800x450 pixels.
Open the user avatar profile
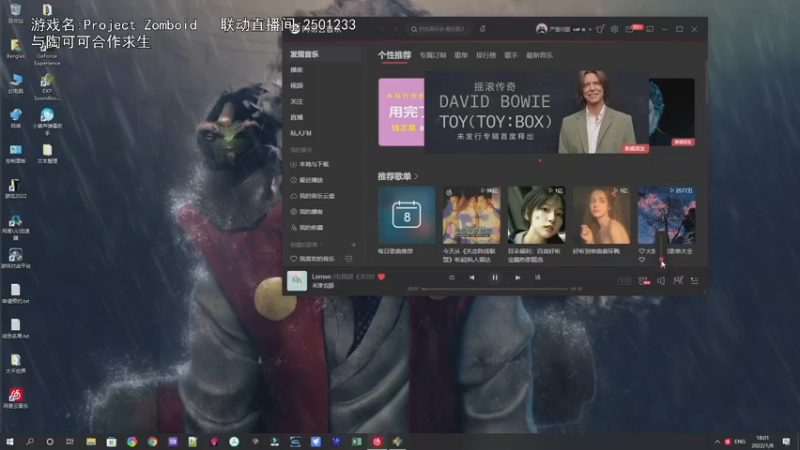541,29
